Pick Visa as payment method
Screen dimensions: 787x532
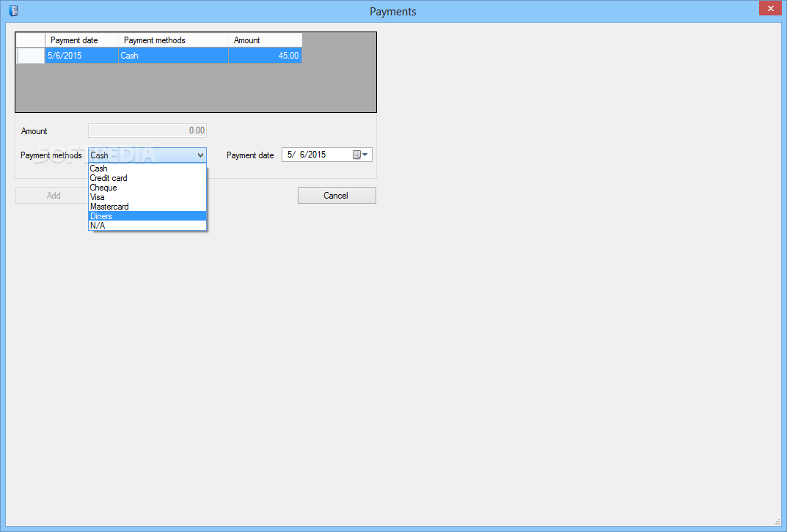tap(147, 197)
